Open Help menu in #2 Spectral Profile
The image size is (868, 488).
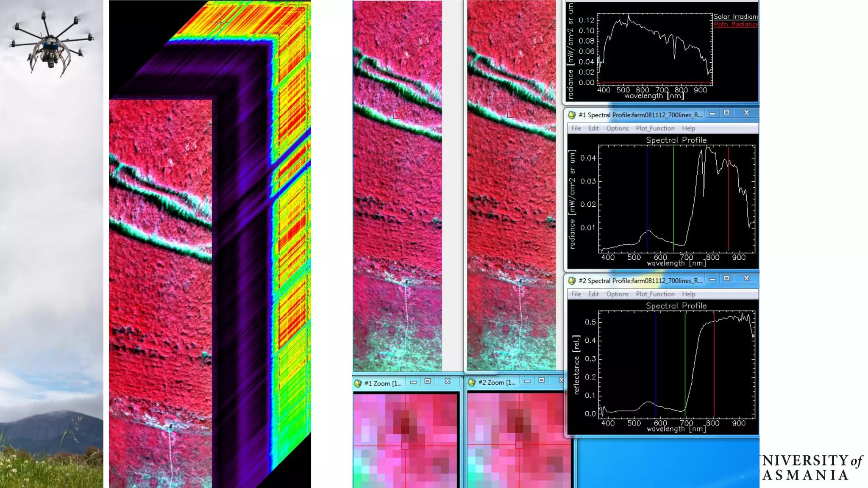coord(688,294)
